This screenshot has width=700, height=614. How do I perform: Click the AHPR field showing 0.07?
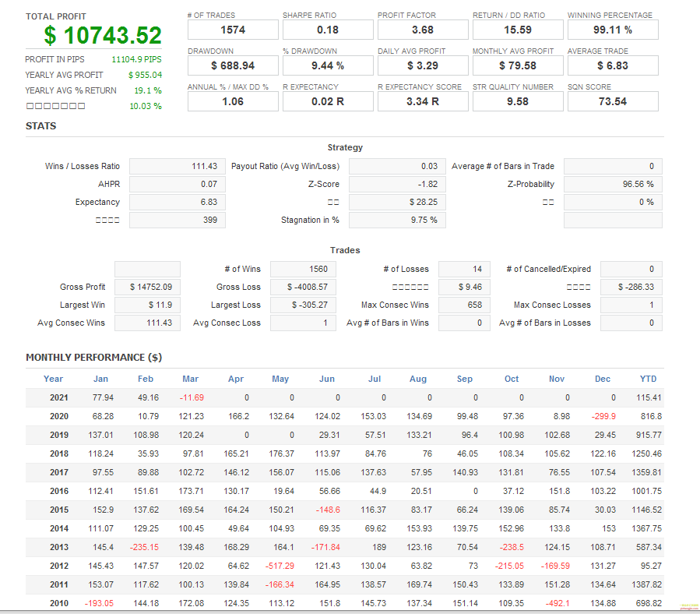[178, 184]
